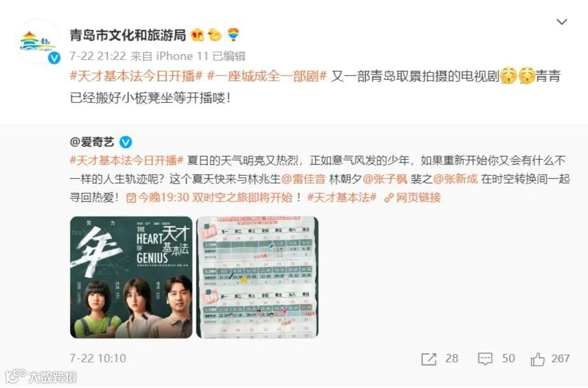Viewport: 588px width, 388px height.
Task: Open the post options chevron menu
Action: 561,22
